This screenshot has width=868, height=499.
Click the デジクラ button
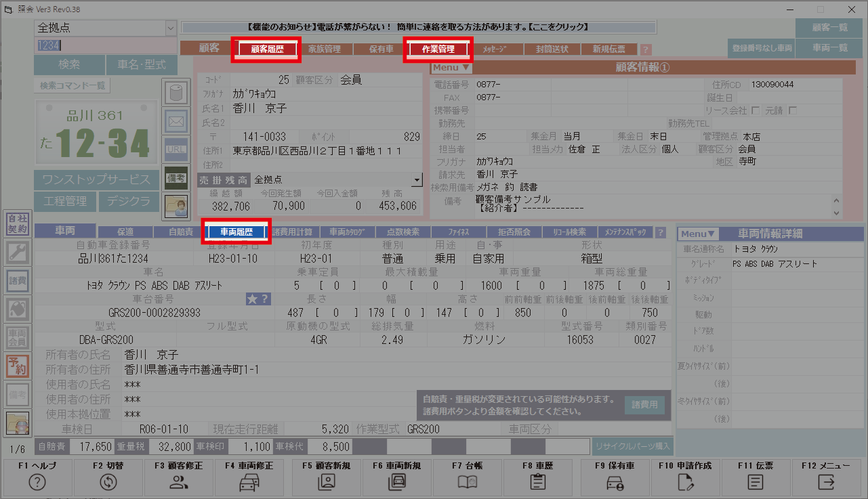point(128,202)
